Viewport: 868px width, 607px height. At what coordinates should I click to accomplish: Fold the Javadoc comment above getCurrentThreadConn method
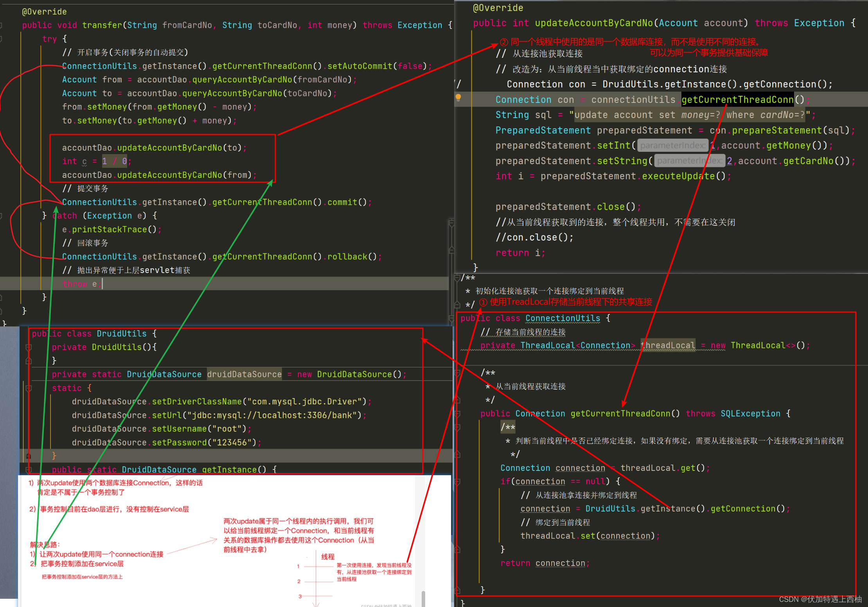click(457, 373)
